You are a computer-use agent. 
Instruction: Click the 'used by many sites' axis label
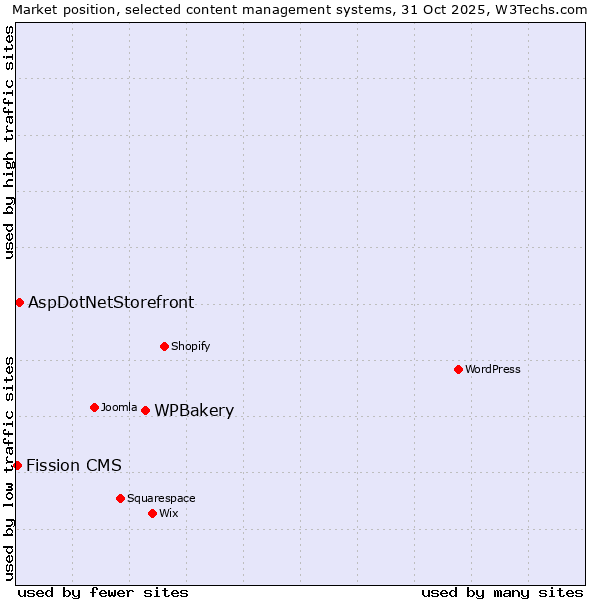pos(502,592)
